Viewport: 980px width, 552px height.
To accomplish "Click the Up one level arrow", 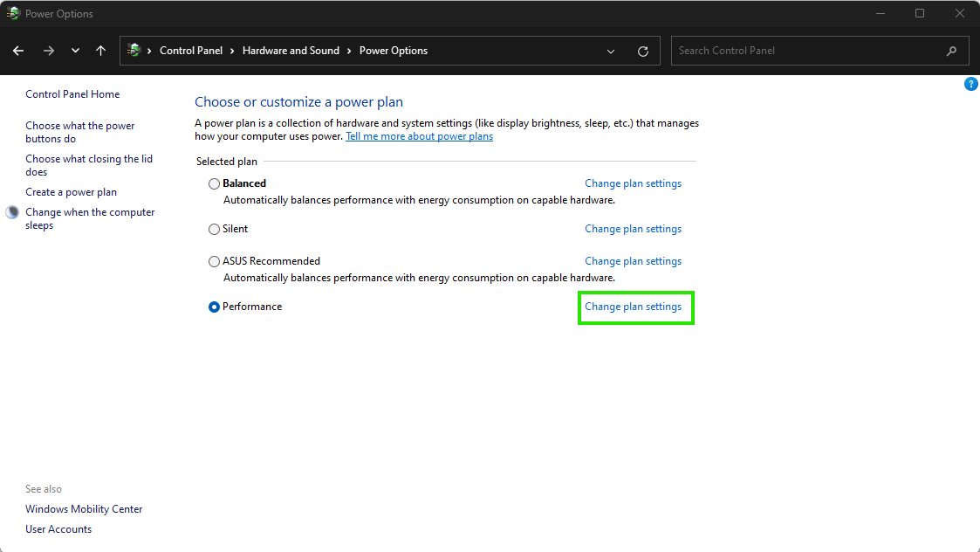I will (x=100, y=51).
